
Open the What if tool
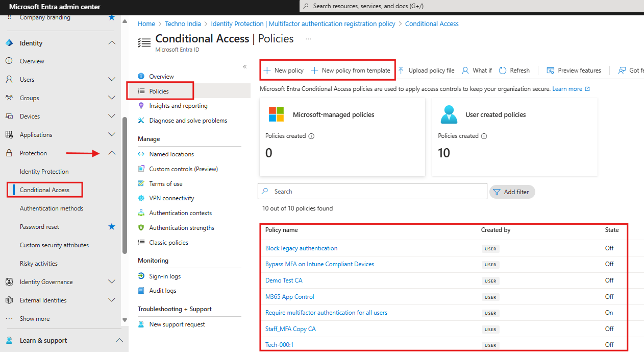(x=477, y=70)
